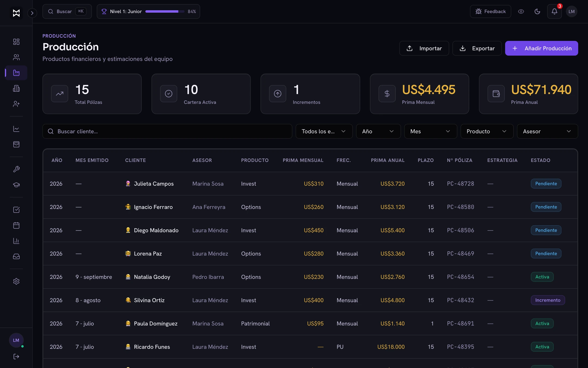The width and height of the screenshot is (588, 368).
Task: Open the Año filter dropdown
Action: pos(378,131)
